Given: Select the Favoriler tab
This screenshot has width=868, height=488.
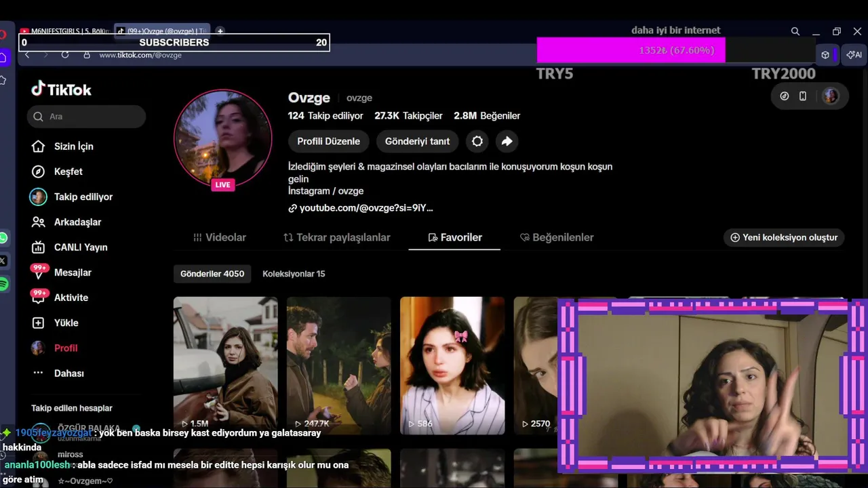Looking at the screenshot, I should click(455, 237).
